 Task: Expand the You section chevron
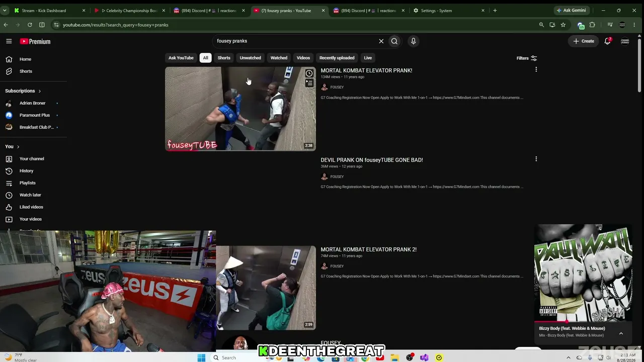(x=18, y=147)
